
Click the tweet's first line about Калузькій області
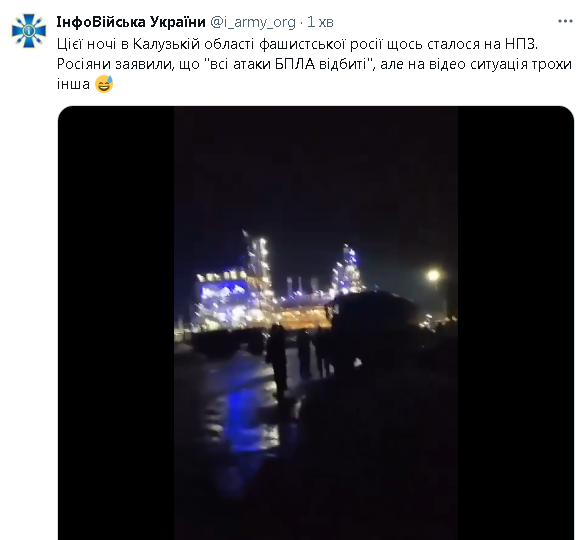(x=297, y=44)
